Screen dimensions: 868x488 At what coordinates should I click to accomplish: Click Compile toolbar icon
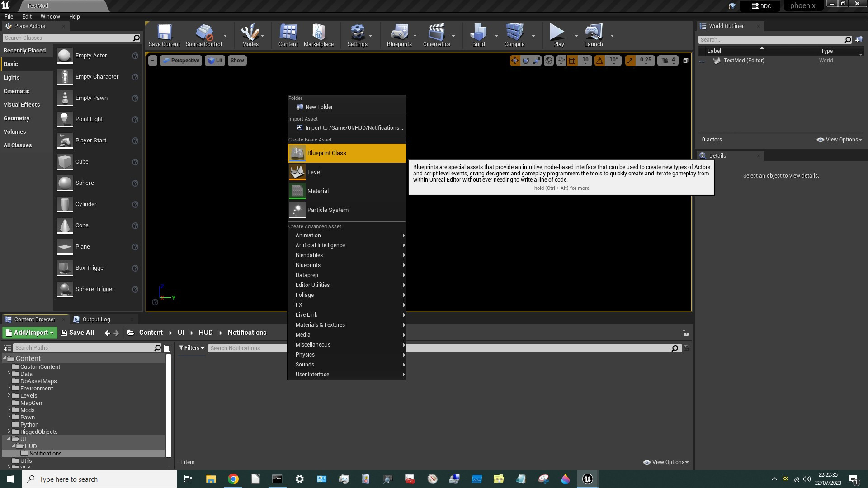coord(514,35)
